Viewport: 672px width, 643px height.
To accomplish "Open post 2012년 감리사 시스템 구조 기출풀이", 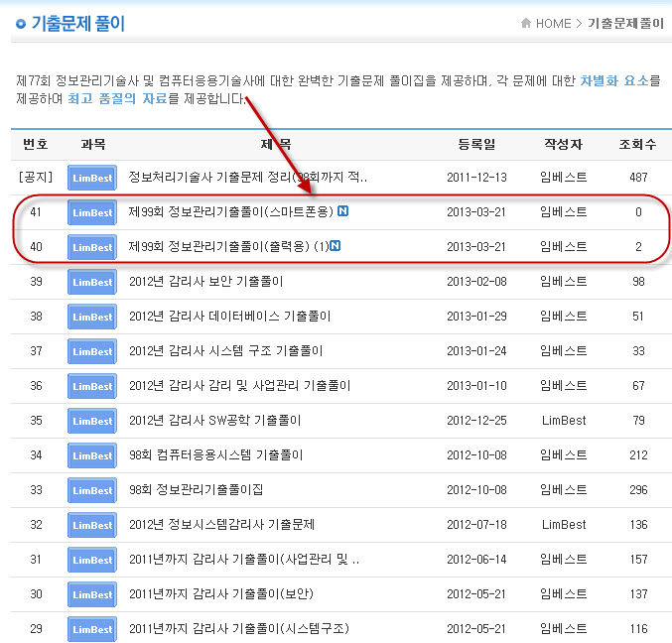I will 225,351.
